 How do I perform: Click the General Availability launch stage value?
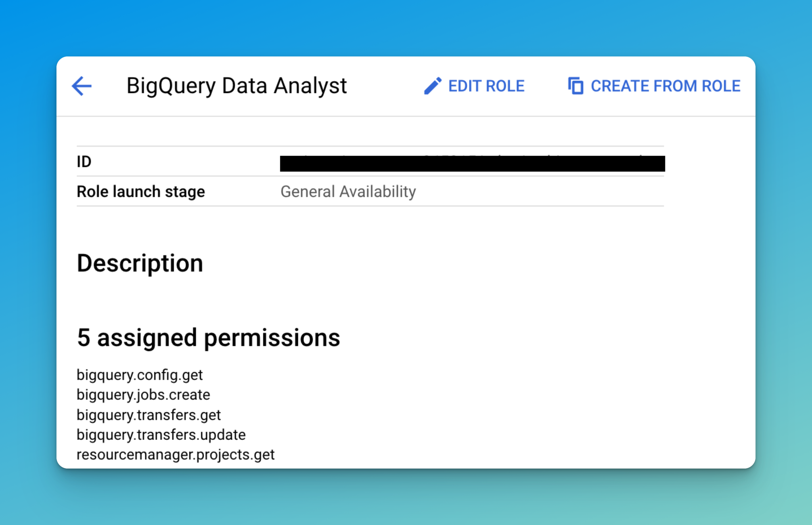pos(348,191)
